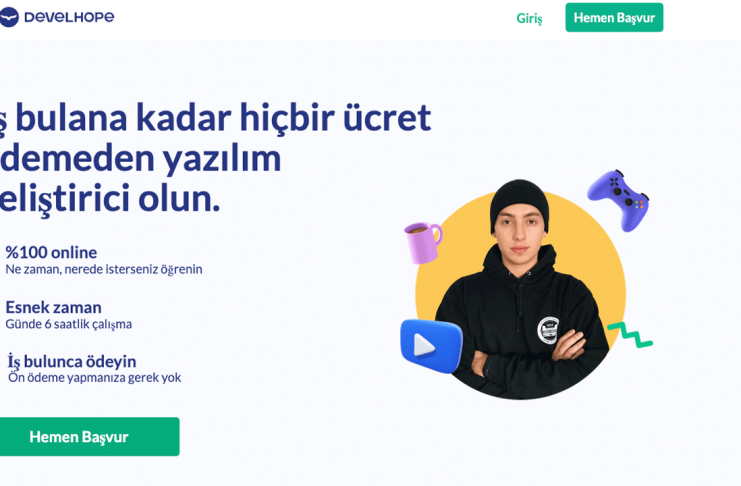Screen dimensions: 741x486
Task: Click the İş bulunca ödeyin heading
Action: [72, 362]
